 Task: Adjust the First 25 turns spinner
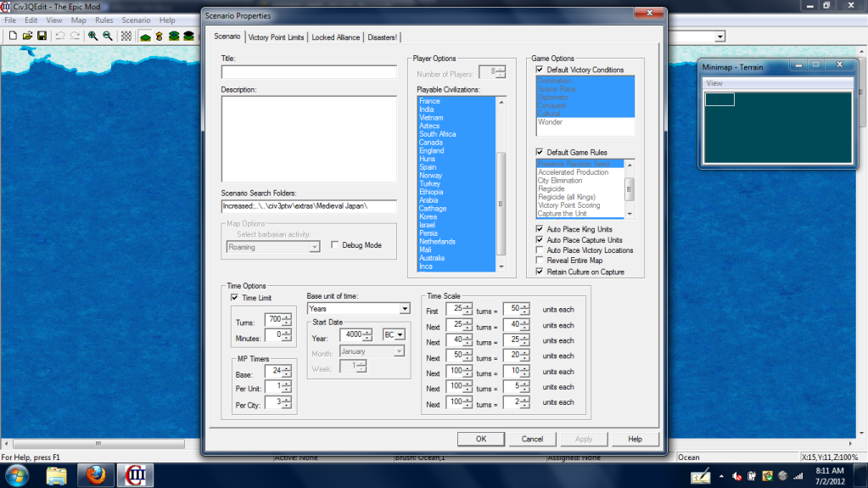(x=468, y=309)
